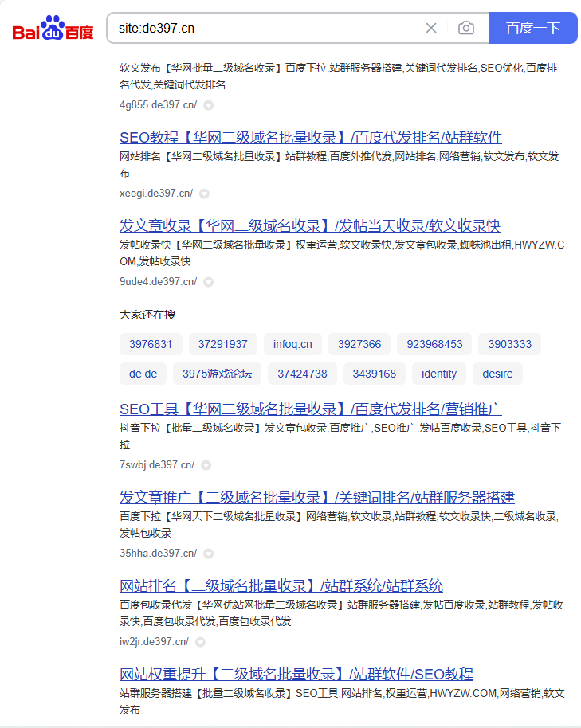
Task: Expand dropdown arrow next to 7swbj.de397.cn
Action: click(x=206, y=465)
